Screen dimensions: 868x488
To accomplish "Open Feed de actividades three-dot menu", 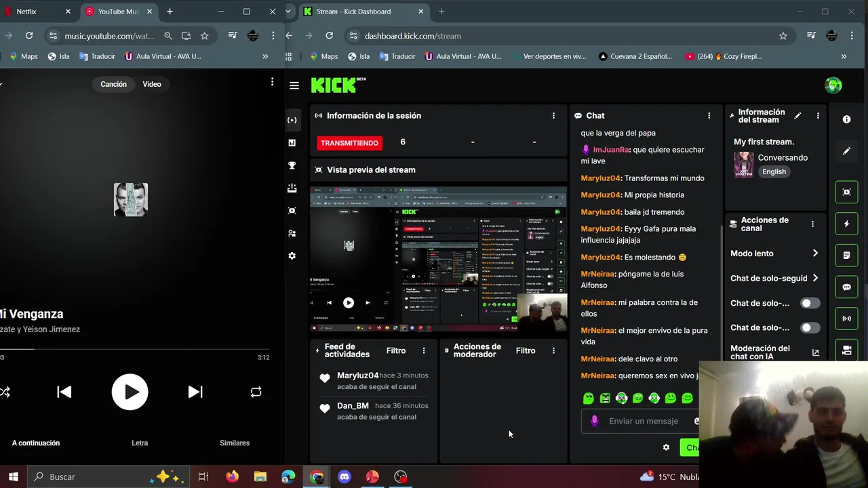I will click(x=424, y=350).
